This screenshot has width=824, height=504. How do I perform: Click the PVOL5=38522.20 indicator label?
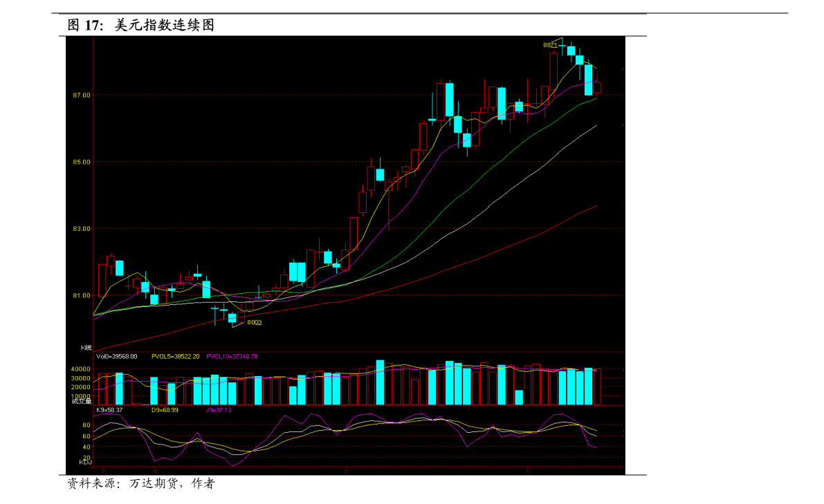tap(175, 357)
